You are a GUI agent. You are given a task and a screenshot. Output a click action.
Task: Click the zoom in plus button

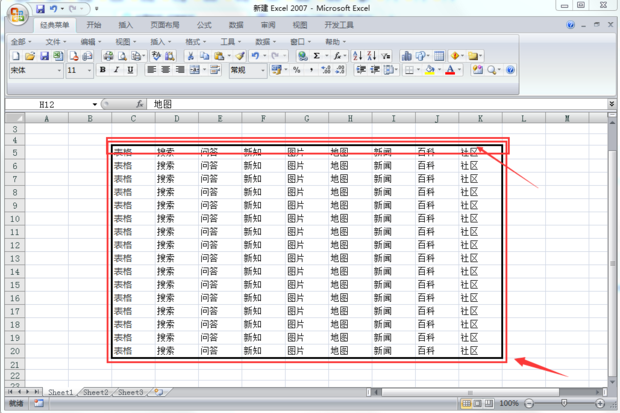(600, 404)
